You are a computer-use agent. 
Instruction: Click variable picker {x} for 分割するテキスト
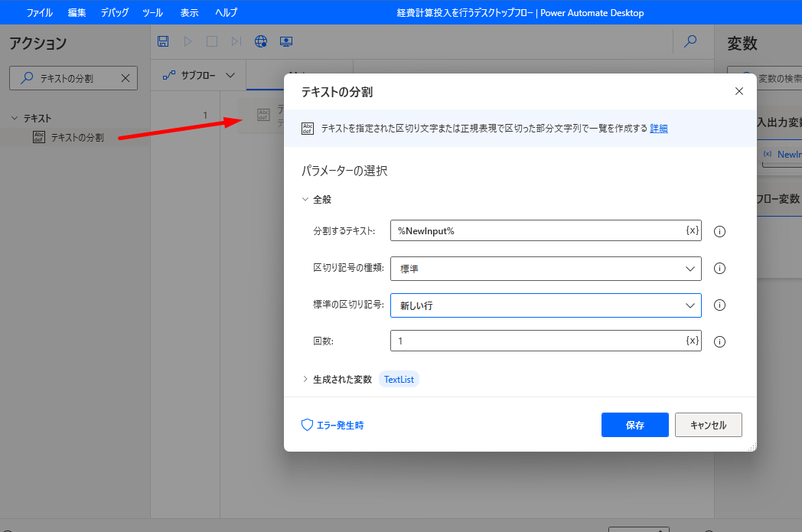click(x=692, y=230)
